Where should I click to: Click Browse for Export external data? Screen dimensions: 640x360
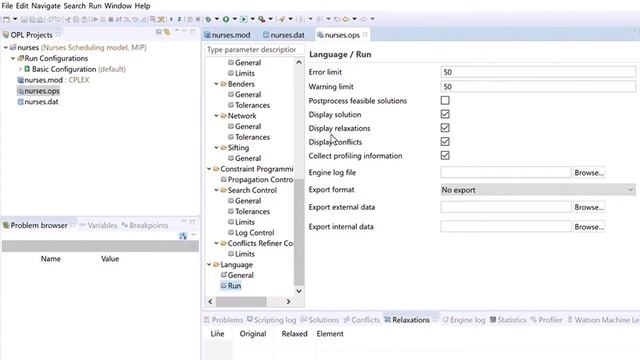click(x=589, y=207)
